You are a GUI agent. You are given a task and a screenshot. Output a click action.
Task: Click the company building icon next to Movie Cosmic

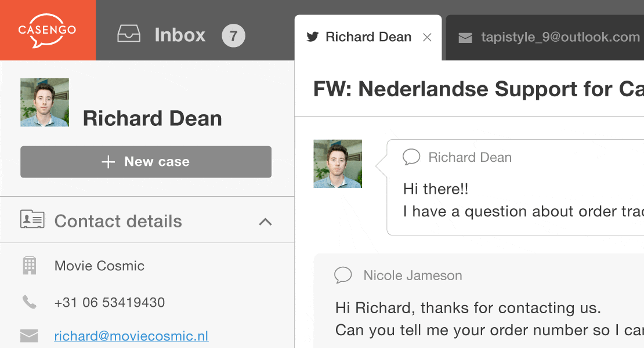[29, 266]
